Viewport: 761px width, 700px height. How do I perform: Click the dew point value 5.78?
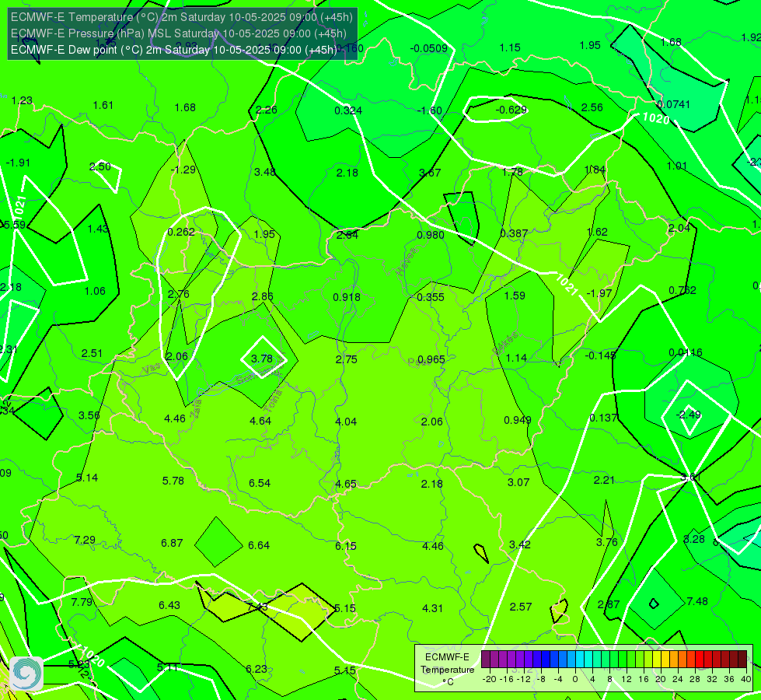[173, 481]
